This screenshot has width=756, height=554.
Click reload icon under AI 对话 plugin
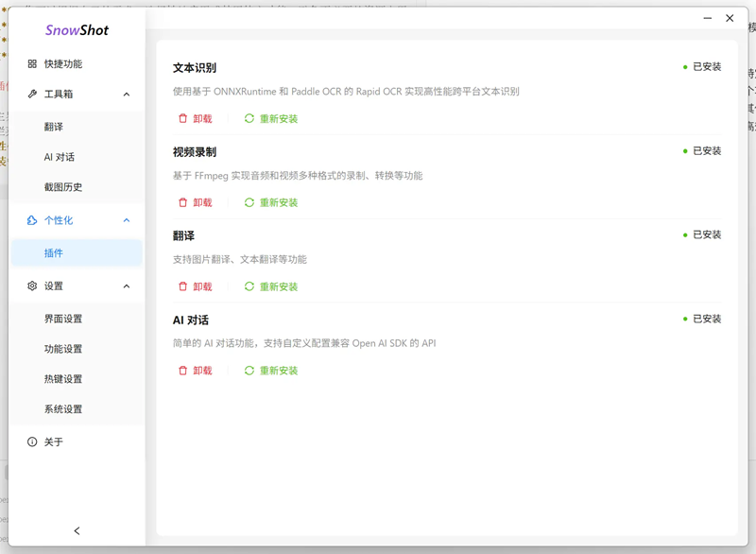249,371
